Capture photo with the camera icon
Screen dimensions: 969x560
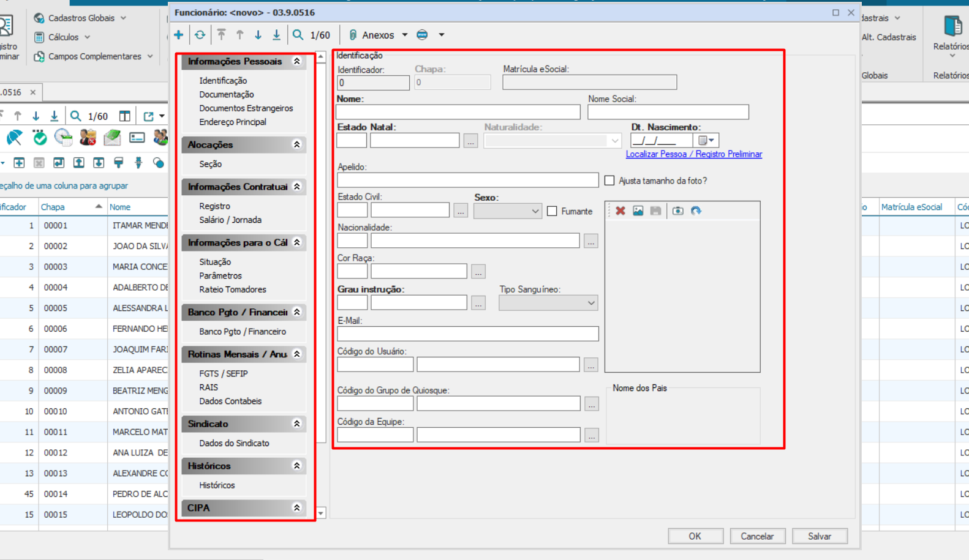[677, 211]
